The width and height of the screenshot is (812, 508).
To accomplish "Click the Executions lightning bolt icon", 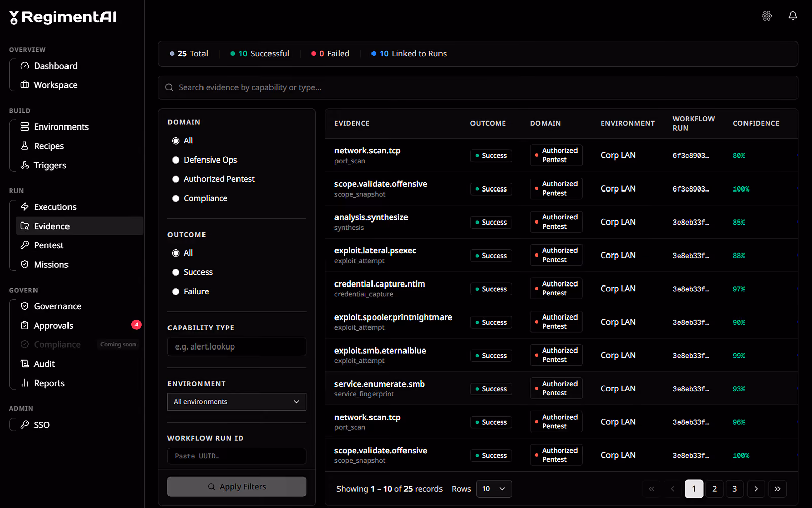I will tap(24, 207).
